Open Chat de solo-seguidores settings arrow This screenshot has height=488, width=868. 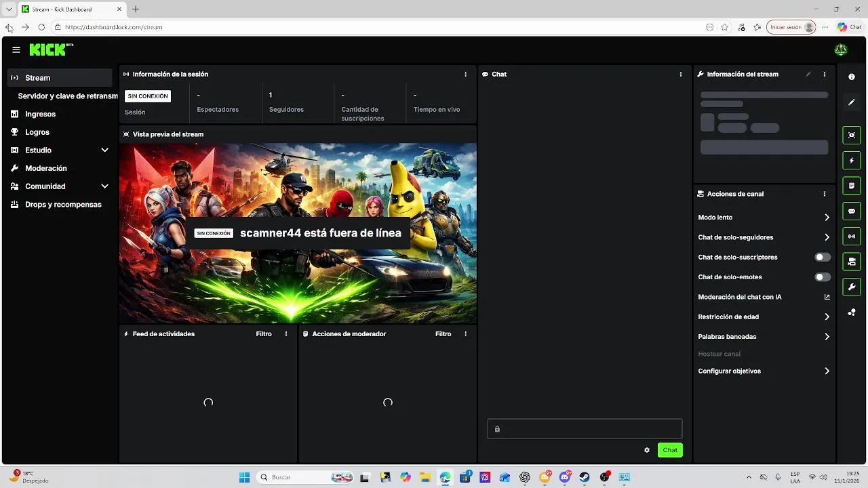827,237
